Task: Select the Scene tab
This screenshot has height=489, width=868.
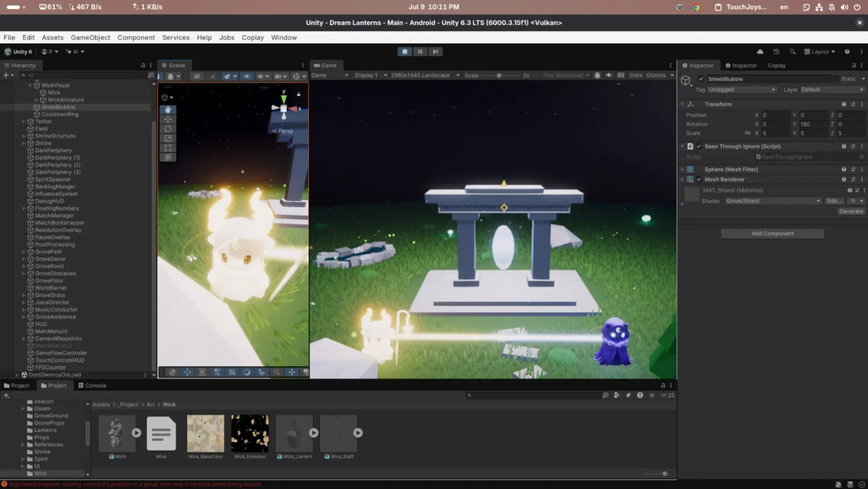Action: [x=174, y=65]
